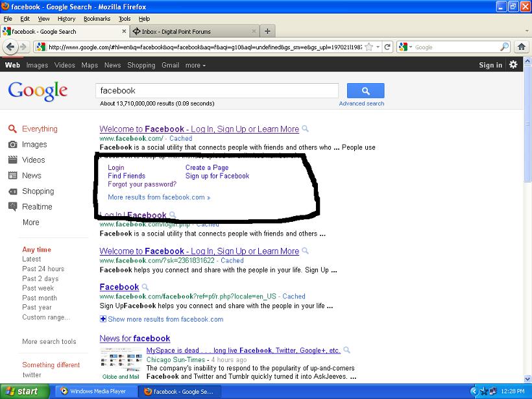Click the blue Google search button

[365, 91]
